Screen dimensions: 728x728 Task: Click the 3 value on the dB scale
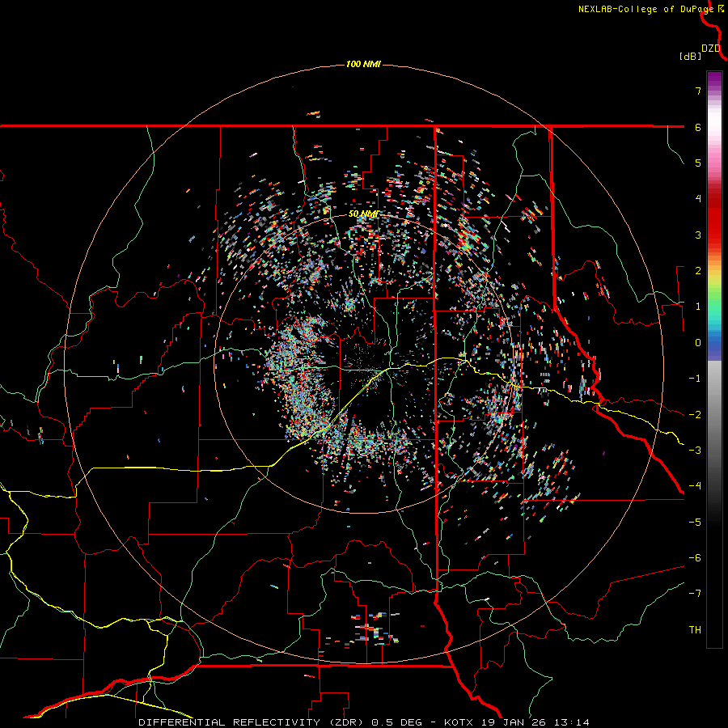pyautogui.click(x=698, y=235)
